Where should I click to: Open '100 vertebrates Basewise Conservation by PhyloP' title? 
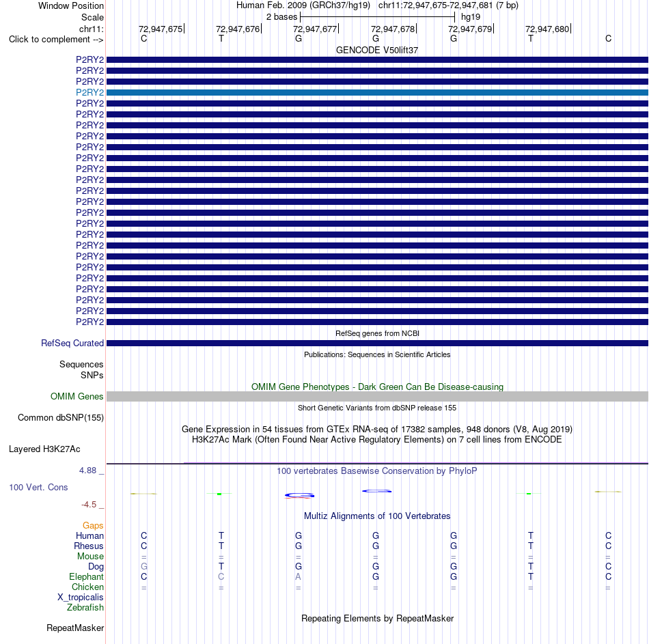click(377, 471)
